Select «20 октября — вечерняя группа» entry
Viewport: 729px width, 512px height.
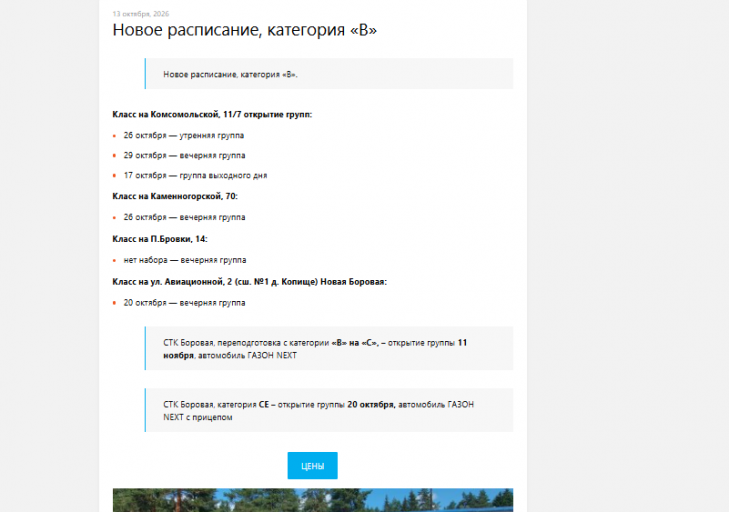184,303
